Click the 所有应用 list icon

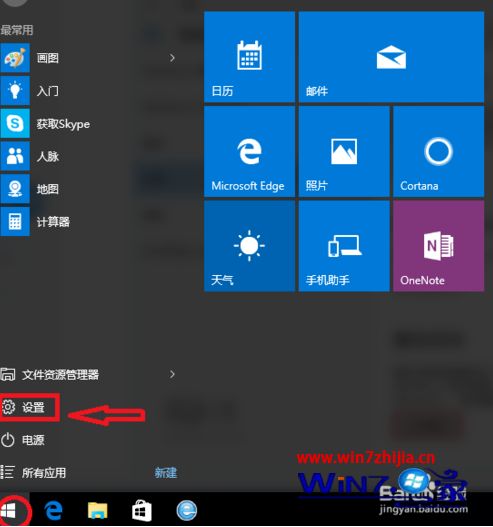[7, 472]
